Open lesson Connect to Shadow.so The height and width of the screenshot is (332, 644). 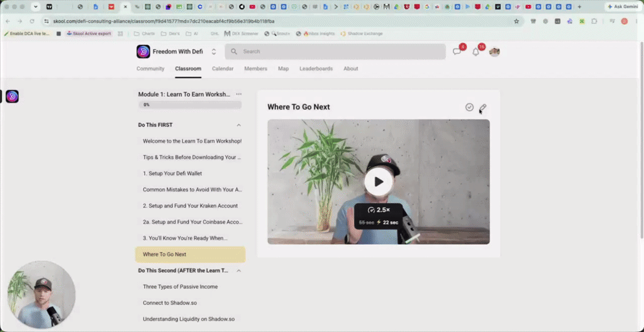(x=191, y=303)
